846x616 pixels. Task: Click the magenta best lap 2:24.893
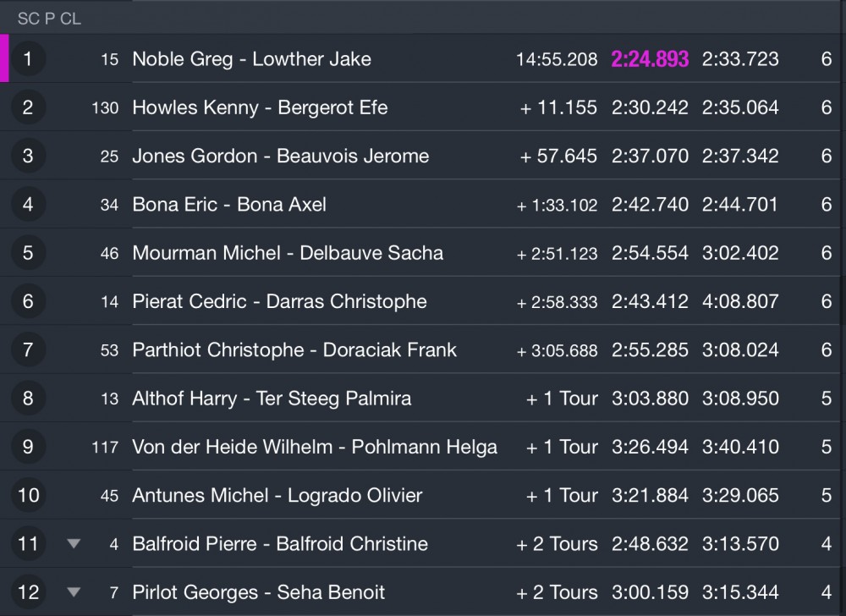coord(650,58)
